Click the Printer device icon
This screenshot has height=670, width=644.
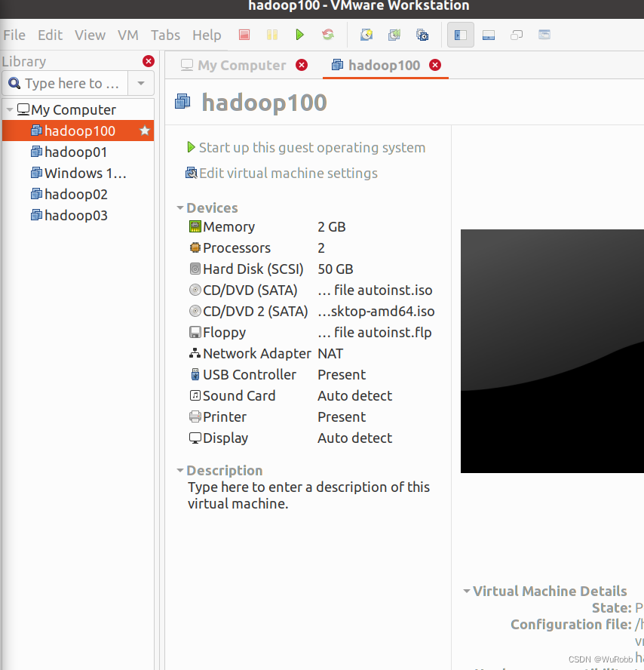pyautogui.click(x=195, y=416)
